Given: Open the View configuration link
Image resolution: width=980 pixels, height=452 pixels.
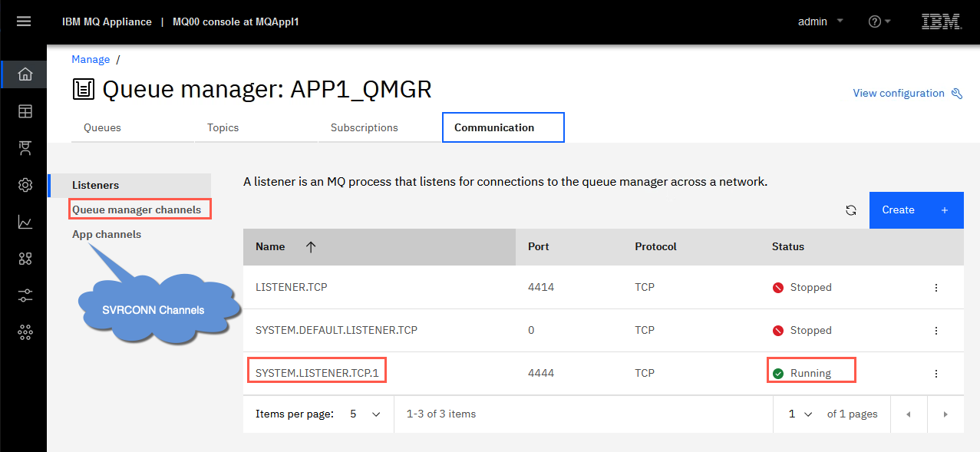Looking at the screenshot, I should (x=907, y=93).
